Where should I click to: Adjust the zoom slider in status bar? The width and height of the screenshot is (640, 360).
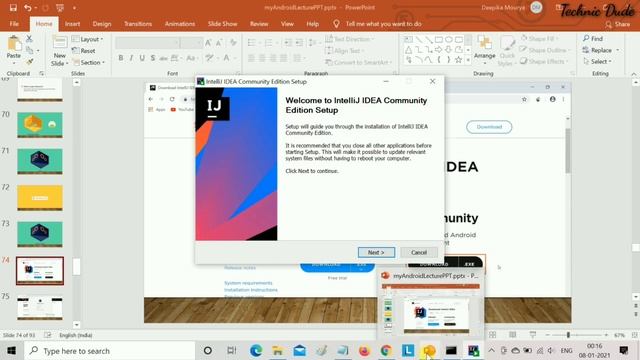tap(568, 335)
